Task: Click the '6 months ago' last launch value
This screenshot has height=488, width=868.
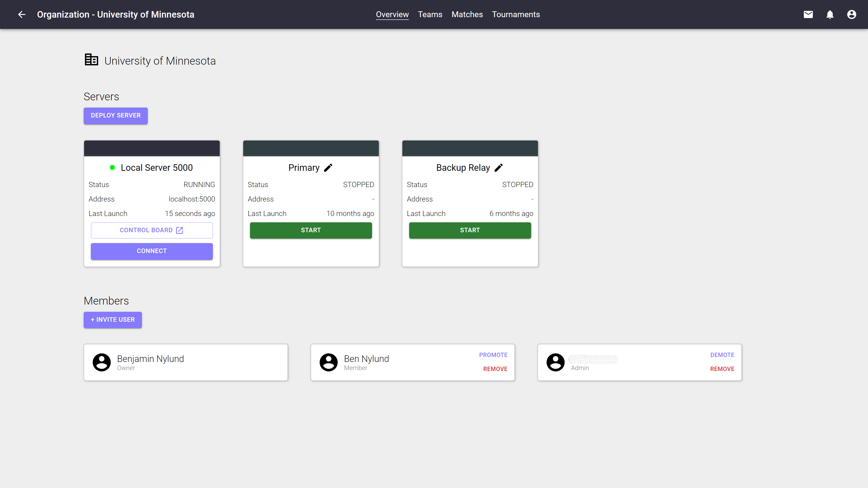Action: (x=512, y=213)
